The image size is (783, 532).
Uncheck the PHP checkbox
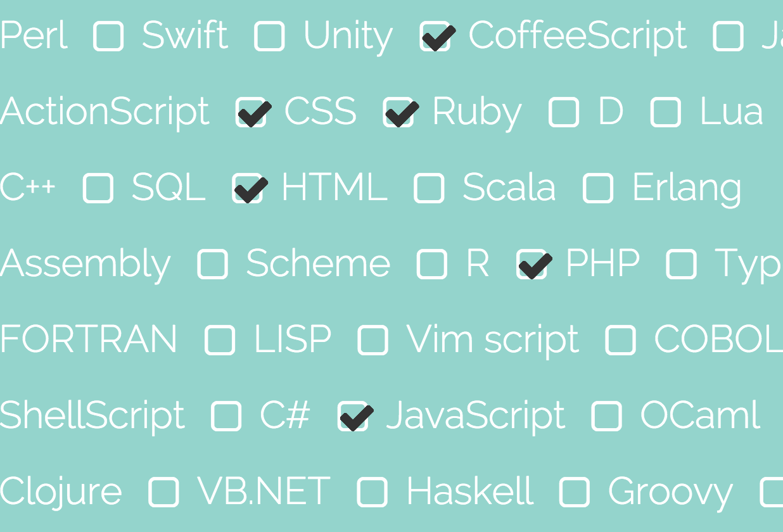(532, 264)
